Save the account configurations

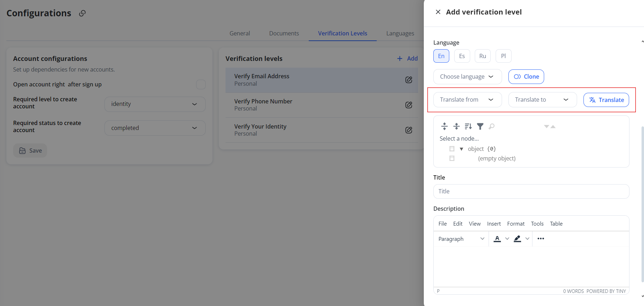[x=30, y=151]
